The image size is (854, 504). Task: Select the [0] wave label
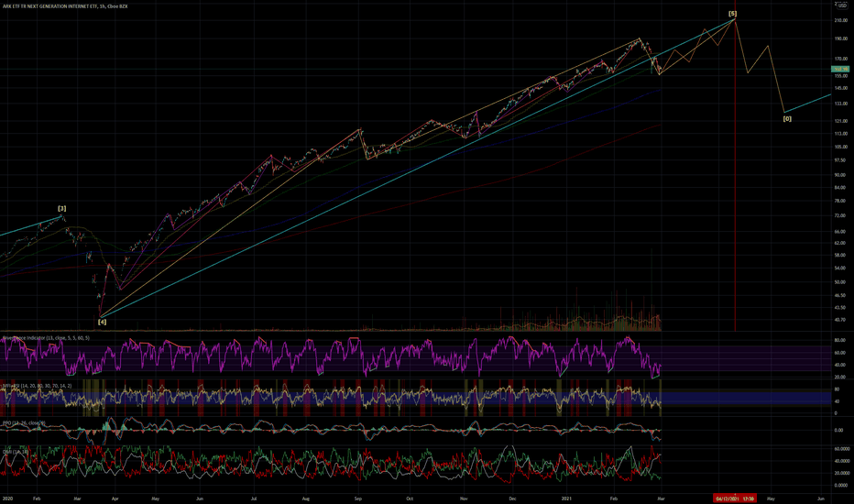pyautogui.click(x=787, y=119)
